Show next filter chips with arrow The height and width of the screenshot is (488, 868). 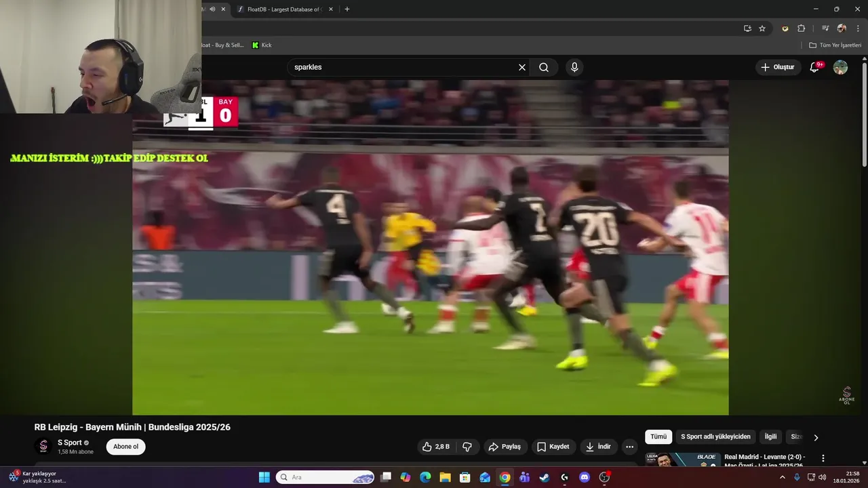816,437
